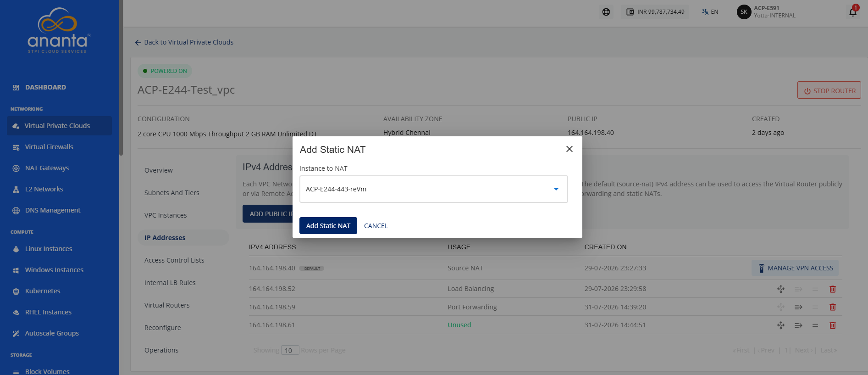868x375 pixels.
Task: Open the Instance to NAT dropdown
Action: tap(433, 189)
